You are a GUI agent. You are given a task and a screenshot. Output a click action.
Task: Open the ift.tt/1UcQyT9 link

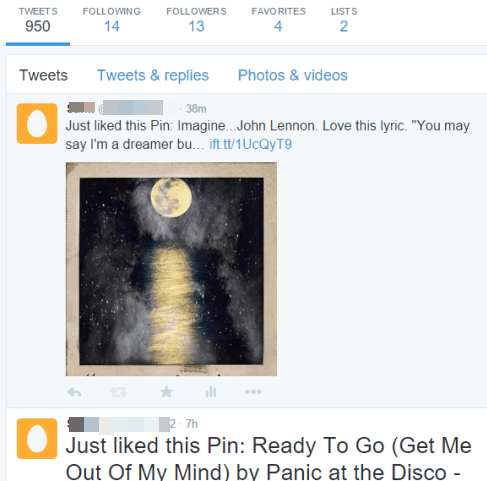coord(250,144)
